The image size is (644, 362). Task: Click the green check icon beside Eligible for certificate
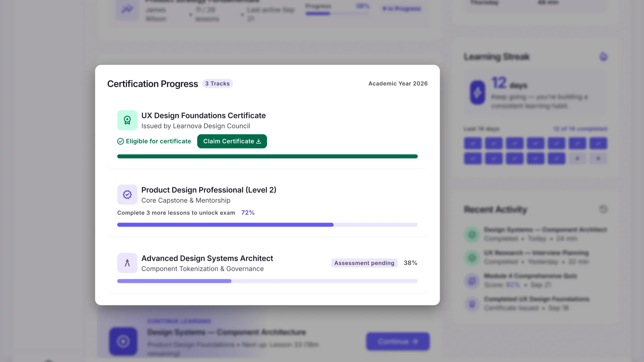click(x=120, y=141)
